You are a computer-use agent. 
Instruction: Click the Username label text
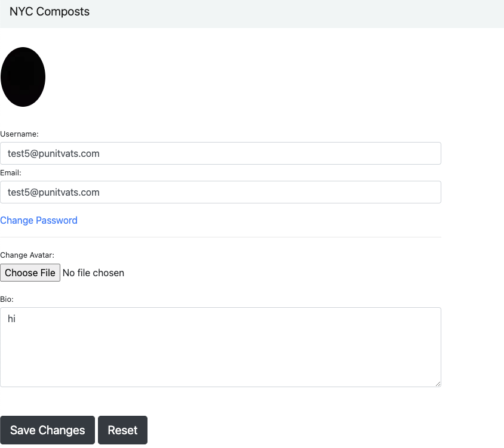click(19, 134)
